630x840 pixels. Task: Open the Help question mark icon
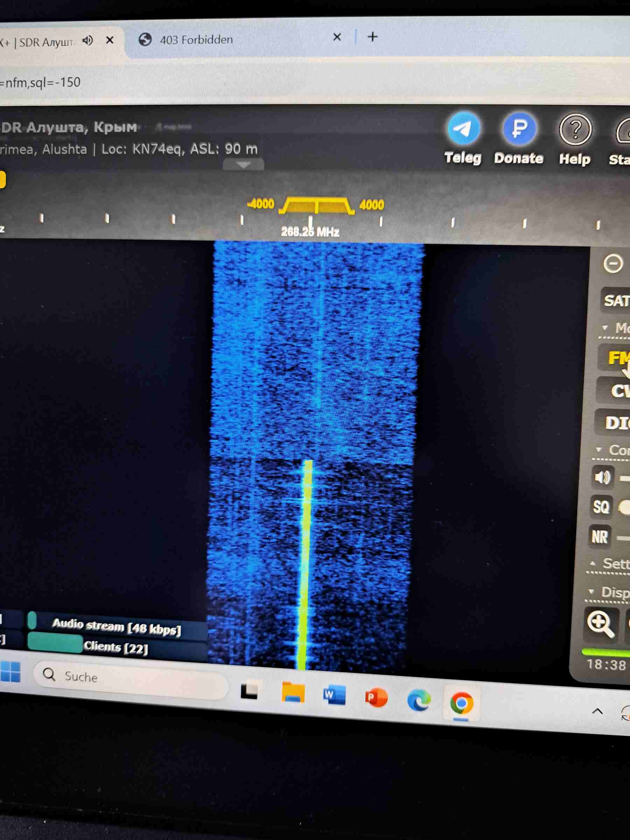coord(575,130)
